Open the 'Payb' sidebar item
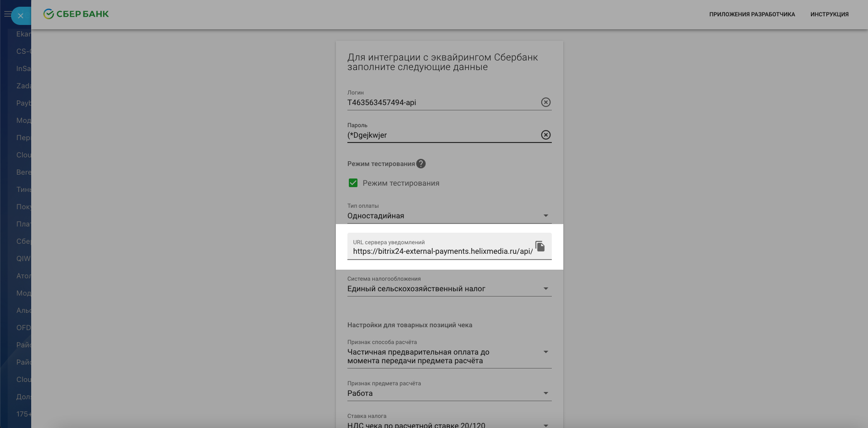Screen dimensions: 868x428 coord(24,103)
